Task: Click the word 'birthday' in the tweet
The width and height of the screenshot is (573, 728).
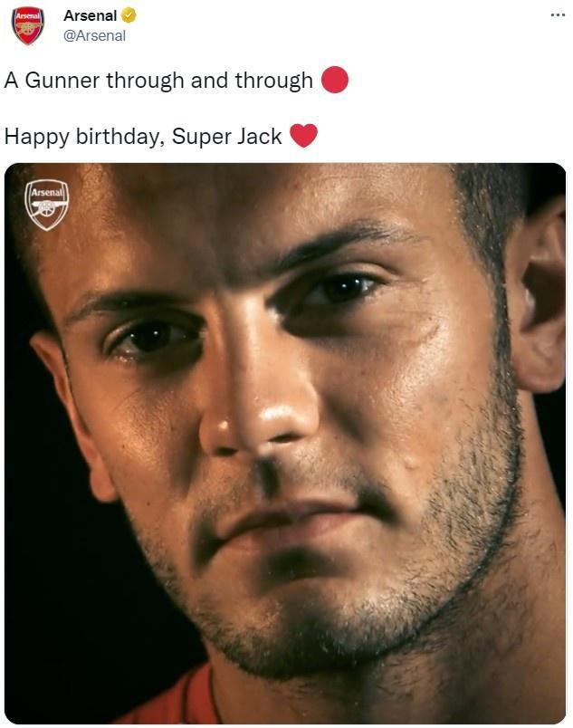Action: pyautogui.click(x=118, y=137)
